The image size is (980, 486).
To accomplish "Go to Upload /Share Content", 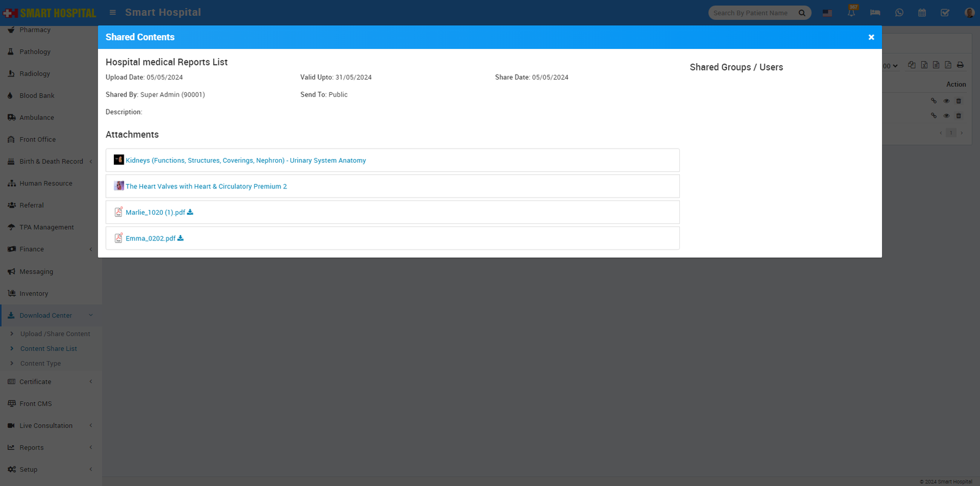I will (55, 334).
